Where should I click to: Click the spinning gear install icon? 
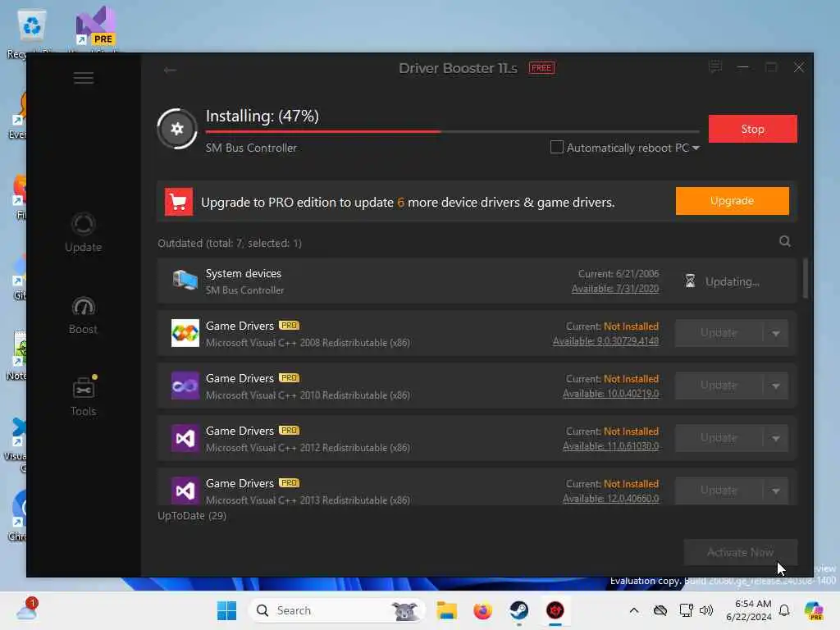(x=177, y=129)
